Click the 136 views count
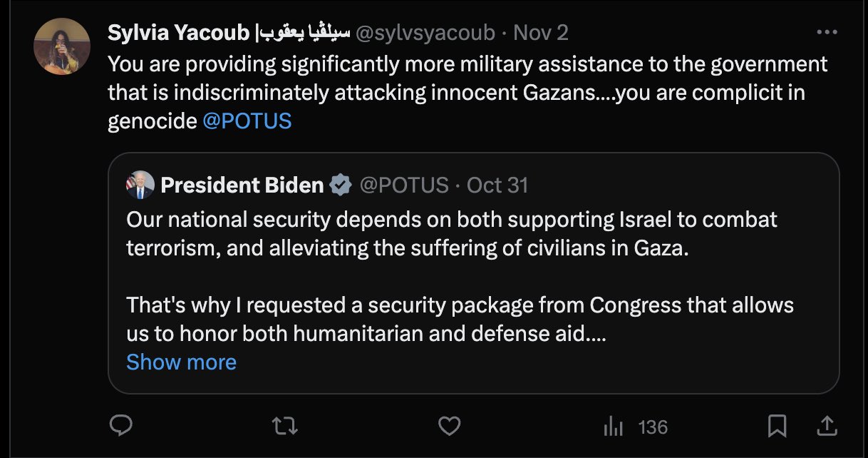868x458 pixels. click(653, 427)
